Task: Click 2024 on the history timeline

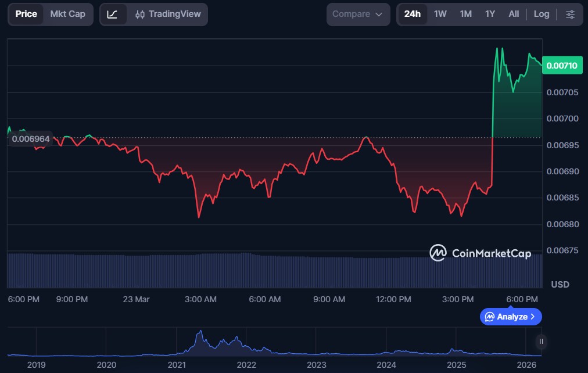Action: click(x=386, y=365)
